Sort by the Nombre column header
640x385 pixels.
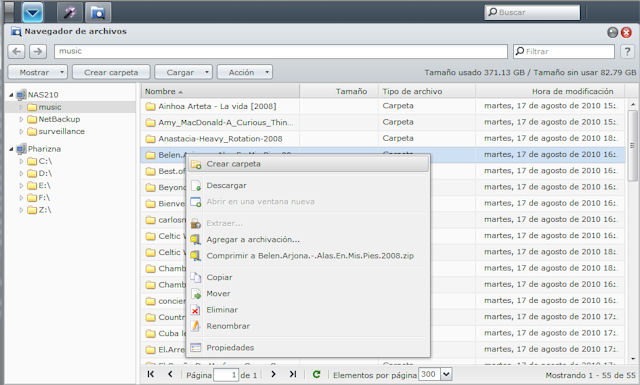220,91
